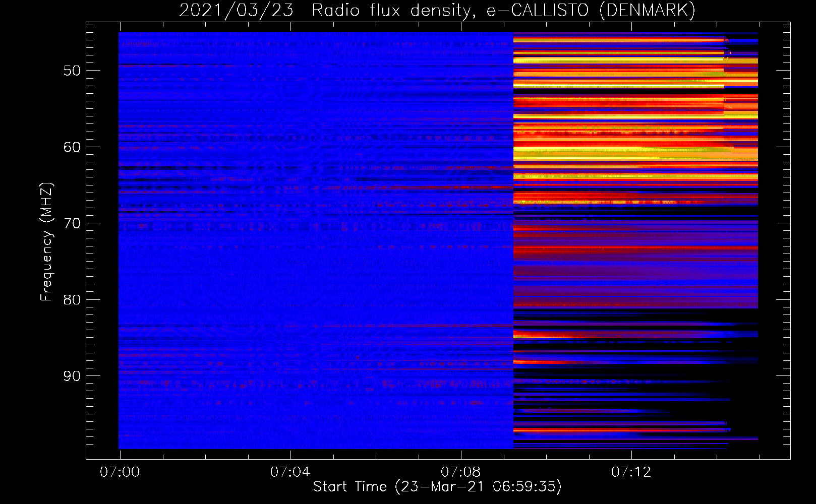Click the 07:08 time tick label
This screenshot has height=504, width=816.
[460, 472]
